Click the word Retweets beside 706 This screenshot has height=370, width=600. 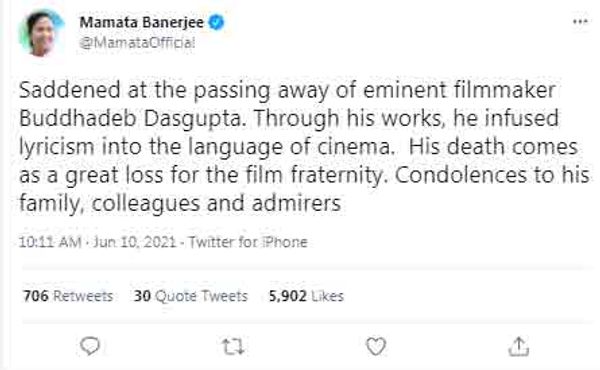(83, 296)
